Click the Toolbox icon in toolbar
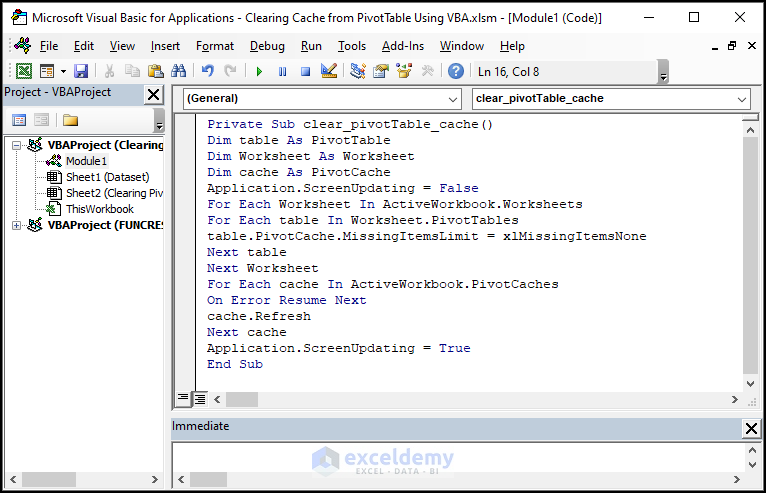Image resolution: width=766 pixels, height=493 pixels. 427,71
